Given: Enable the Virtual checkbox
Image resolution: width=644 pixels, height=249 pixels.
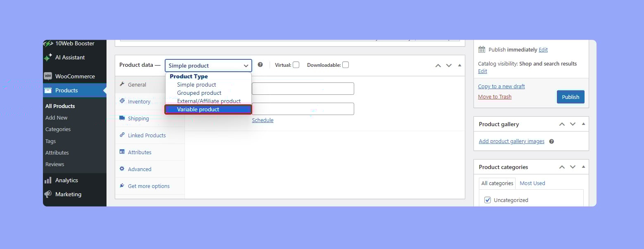Looking at the screenshot, I should point(296,65).
